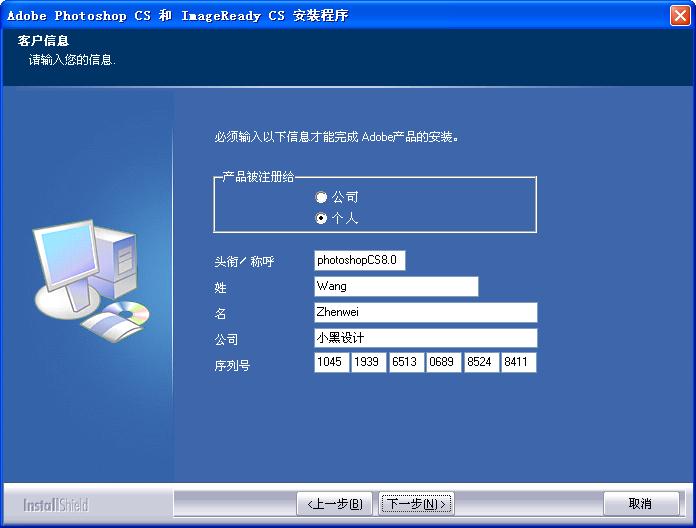696x528 pixels.
Task: Select the 公司 radio button
Action: [x=321, y=198]
